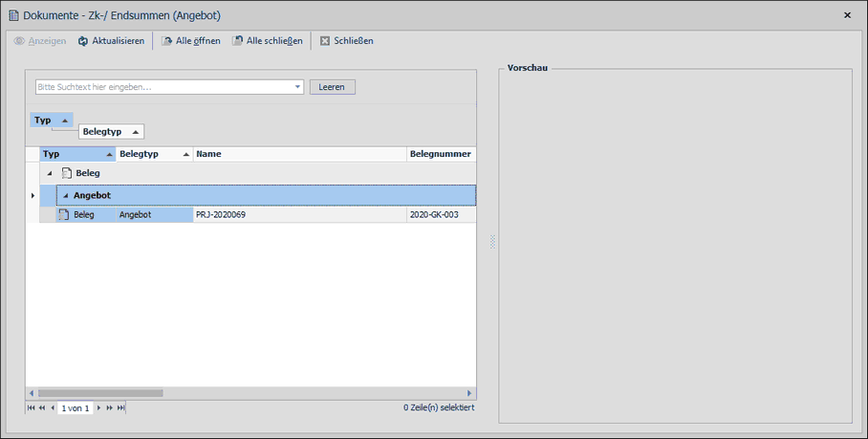Open the search text dropdown arrow
Screen dimensions: 868x439
coord(298,87)
